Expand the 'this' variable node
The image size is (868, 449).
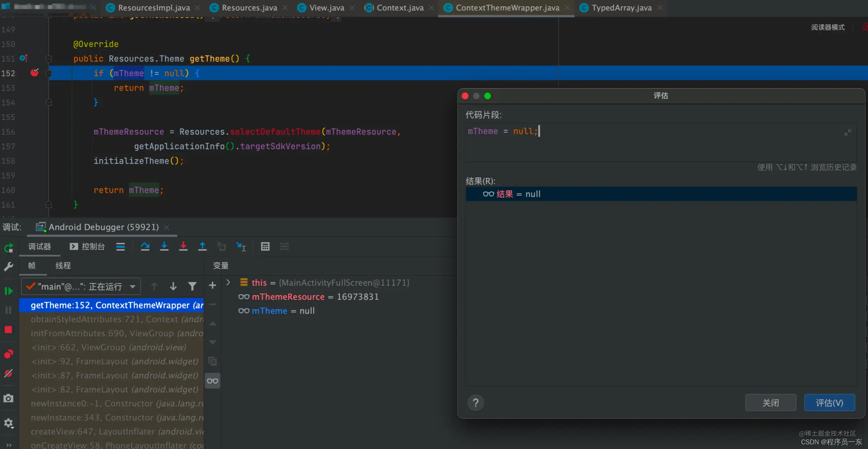(x=228, y=282)
